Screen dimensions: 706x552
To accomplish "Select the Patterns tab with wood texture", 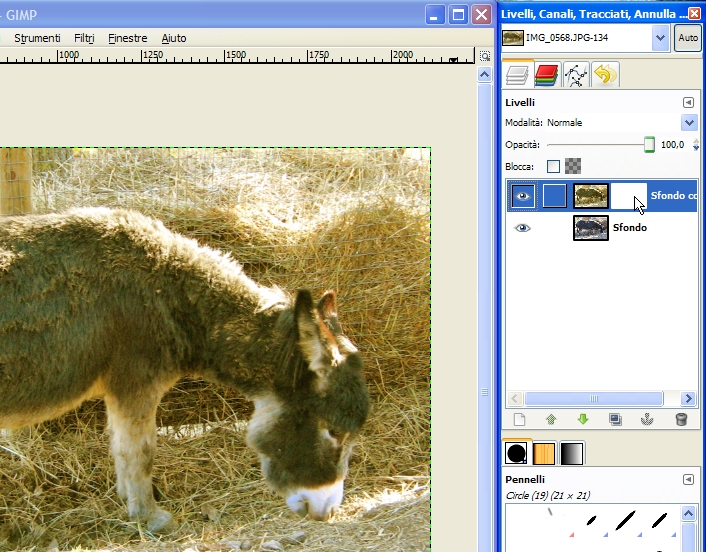I will click(x=545, y=454).
